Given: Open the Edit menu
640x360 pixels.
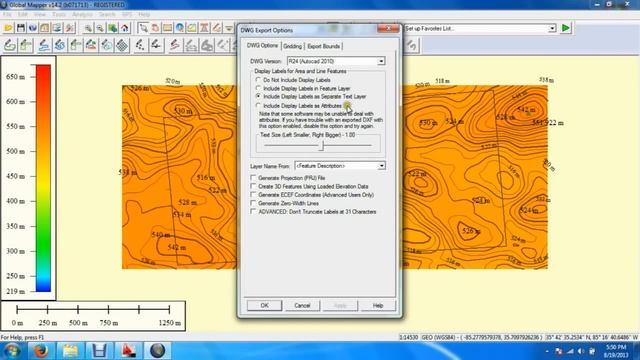Looking at the screenshot, I should (22, 14).
